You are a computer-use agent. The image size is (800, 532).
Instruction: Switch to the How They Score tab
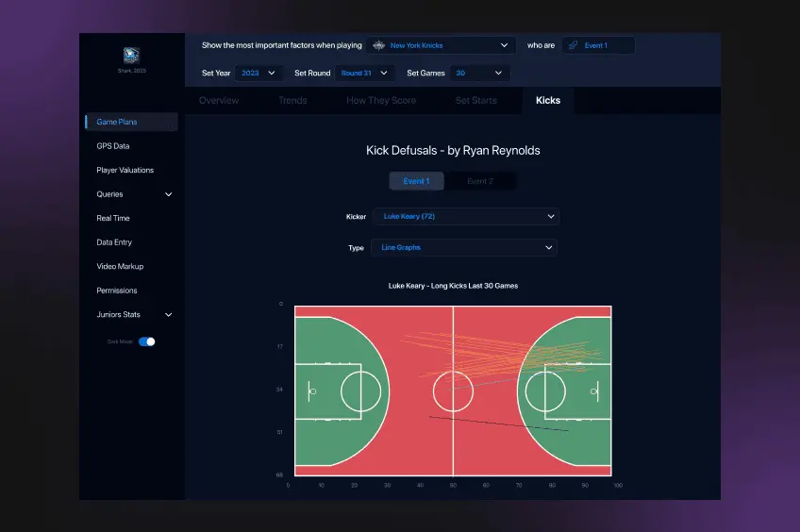click(x=381, y=100)
